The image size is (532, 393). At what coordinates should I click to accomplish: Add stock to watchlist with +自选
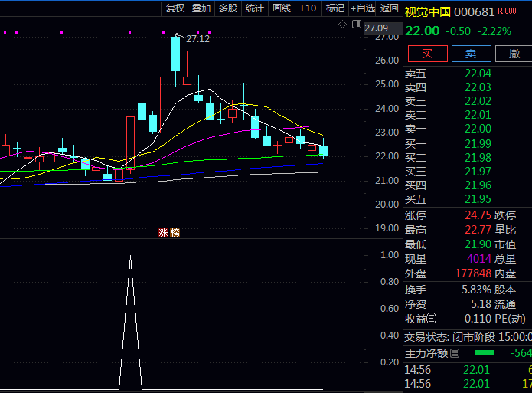(362, 8)
